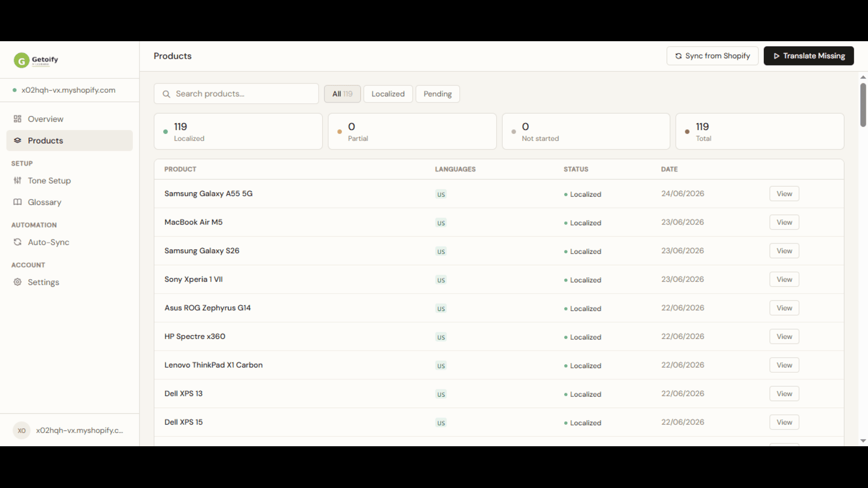Click the 0 Partial stat card
This screenshot has height=488, width=868.
pyautogui.click(x=412, y=131)
